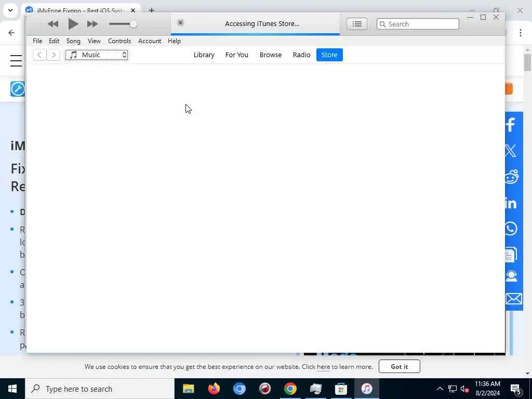532x399 pixels.
Task: Click the taskbar 'Type here to search' box
Action: pyautogui.click(x=100, y=389)
